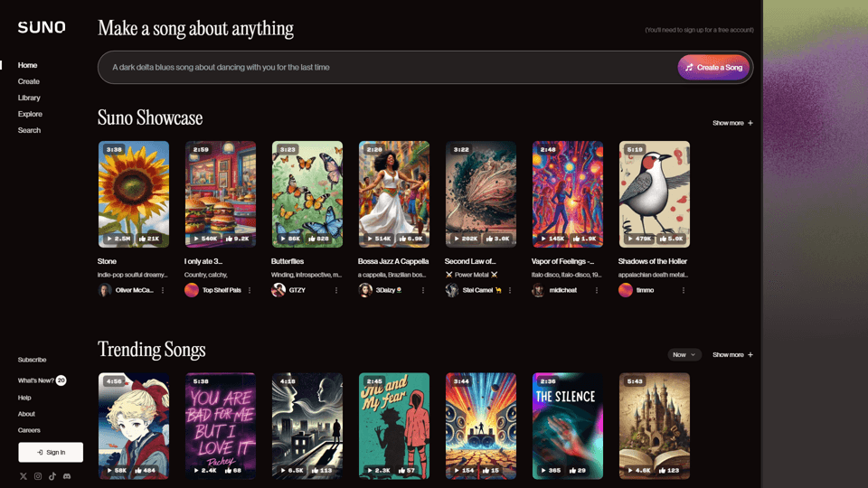The height and width of the screenshot is (488, 868).
Task: Open the burgers cover for I only ate 3
Action: [221, 194]
